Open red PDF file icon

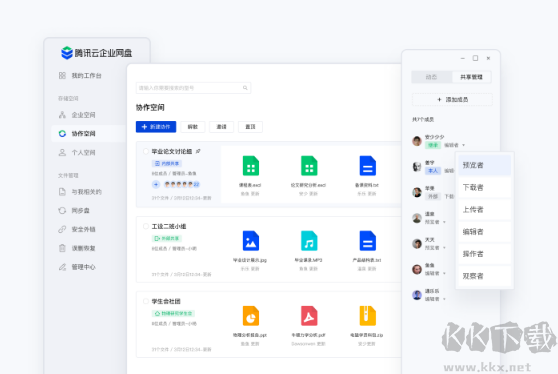click(x=309, y=316)
